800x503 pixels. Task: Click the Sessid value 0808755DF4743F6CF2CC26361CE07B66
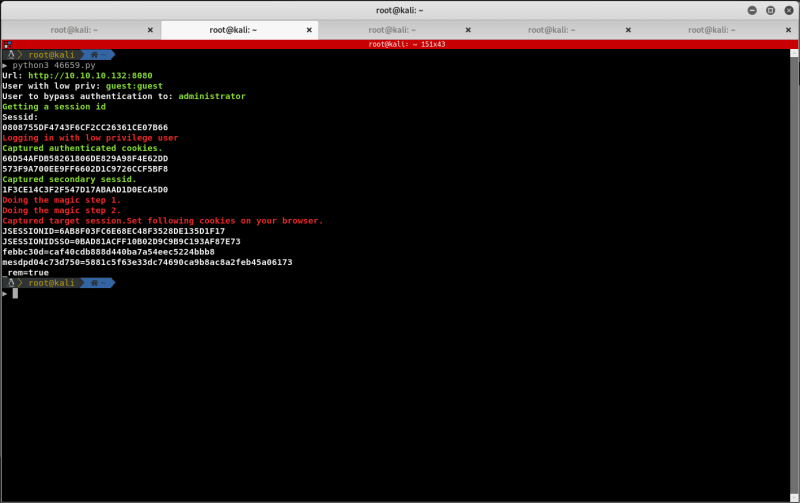pos(85,128)
